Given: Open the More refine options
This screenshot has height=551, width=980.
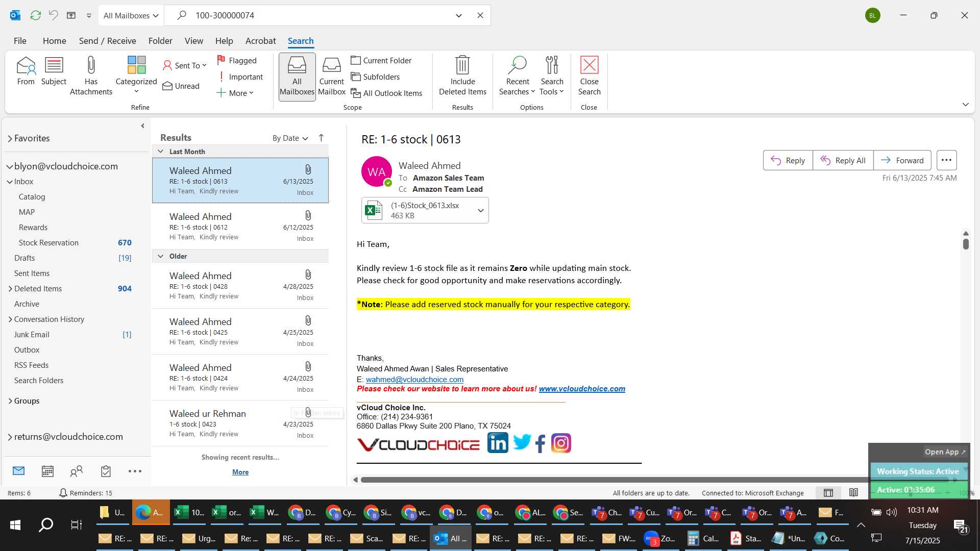Looking at the screenshot, I should pos(235,93).
